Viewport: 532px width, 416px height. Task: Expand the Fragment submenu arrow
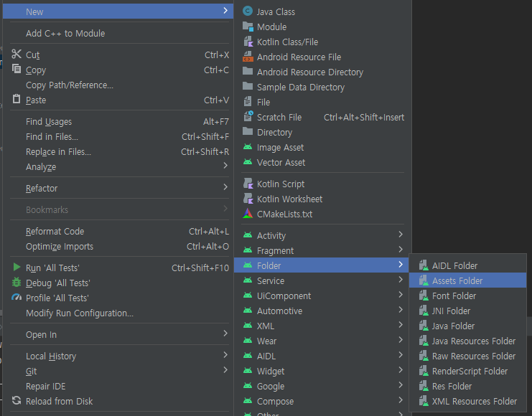click(401, 250)
